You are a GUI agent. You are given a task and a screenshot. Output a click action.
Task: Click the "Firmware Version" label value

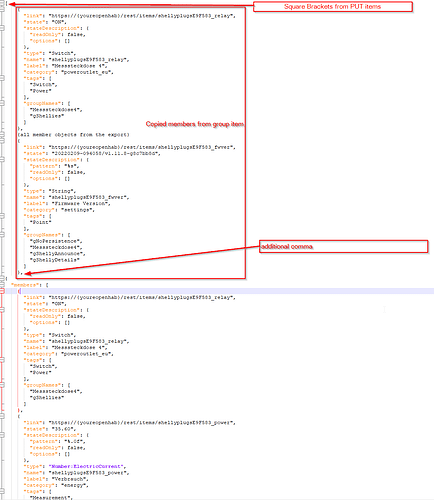pyautogui.click(x=81, y=203)
